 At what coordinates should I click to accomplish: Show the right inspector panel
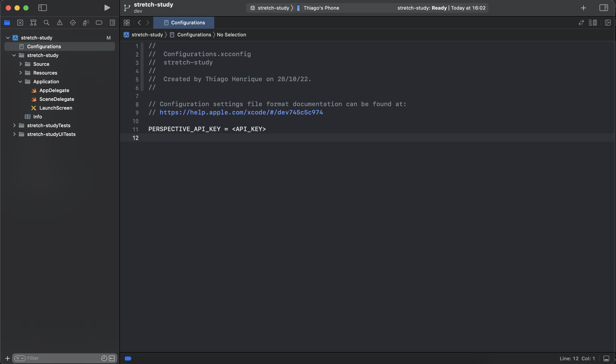[x=603, y=8]
